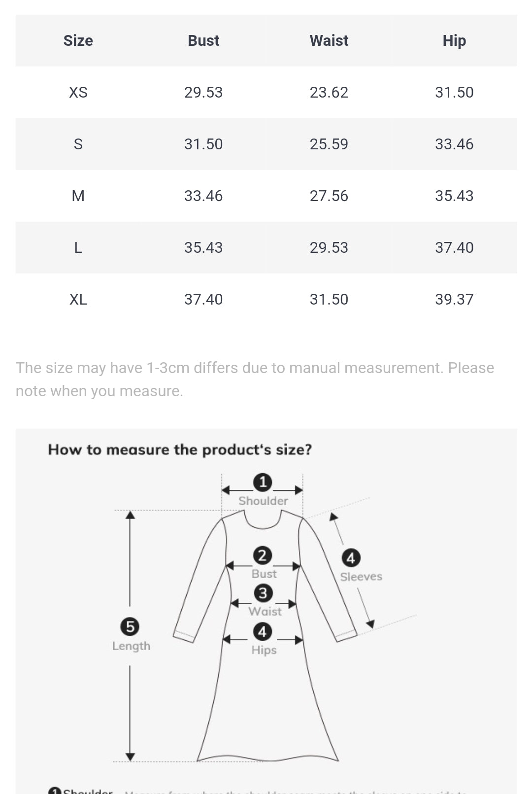Click the number 4 Sleeves marker icon
Screen dimensions: 532x794
click(x=351, y=558)
